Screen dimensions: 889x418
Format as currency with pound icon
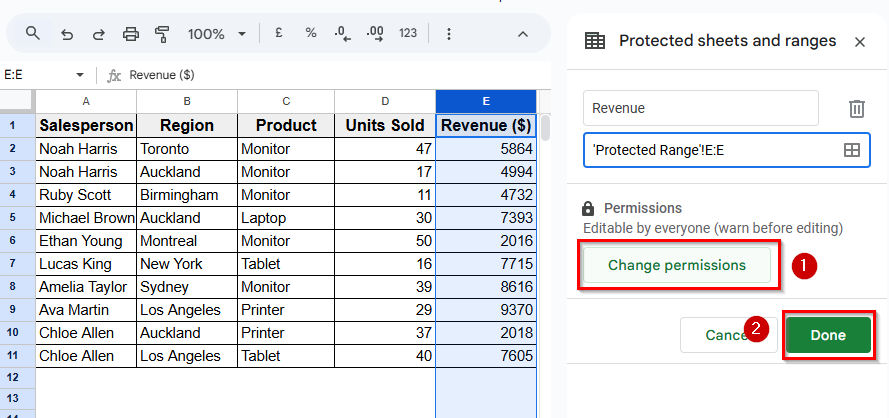tap(278, 34)
